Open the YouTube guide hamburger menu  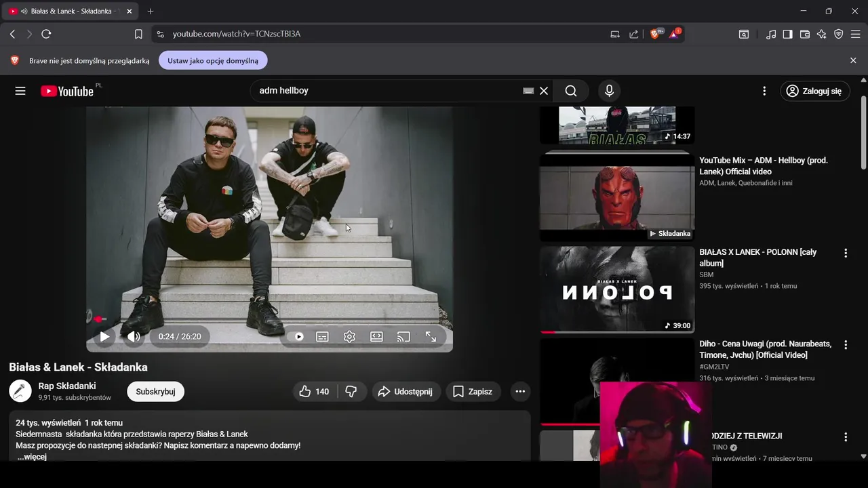20,91
